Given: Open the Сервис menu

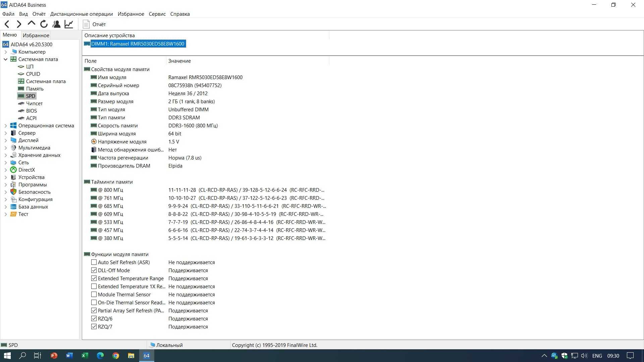Looking at the screenshot, I should click(157, 14).
